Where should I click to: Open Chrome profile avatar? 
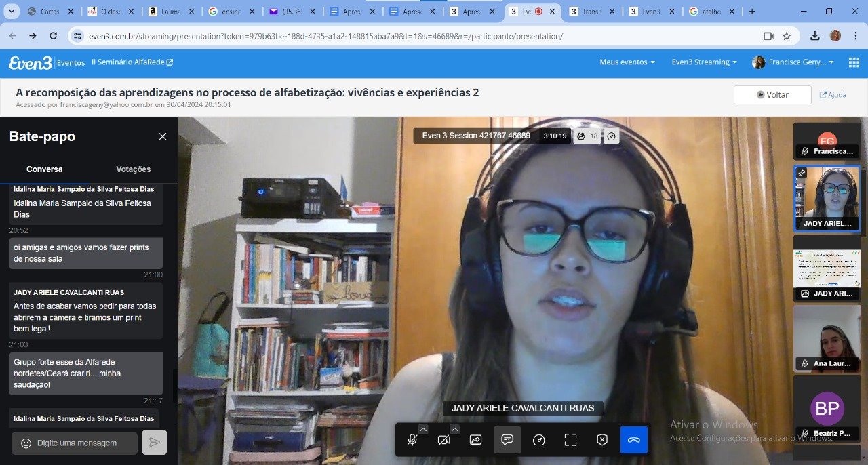click(x=835, y=36)
